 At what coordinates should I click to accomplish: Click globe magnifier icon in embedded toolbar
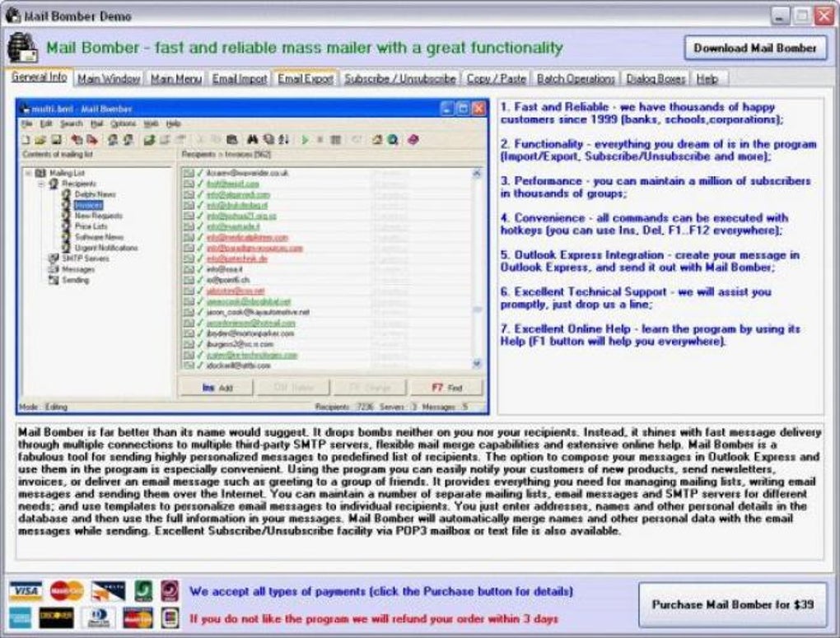click(x=393, y=140)
